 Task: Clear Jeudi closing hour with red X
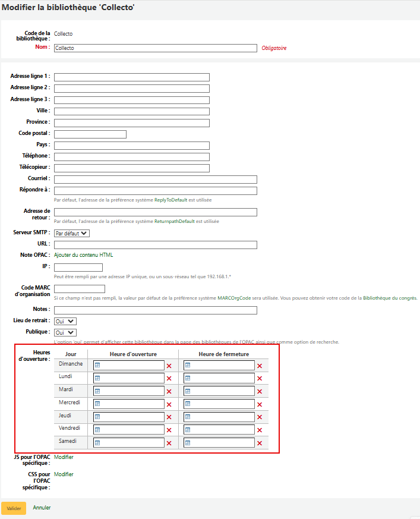point(260,417)
